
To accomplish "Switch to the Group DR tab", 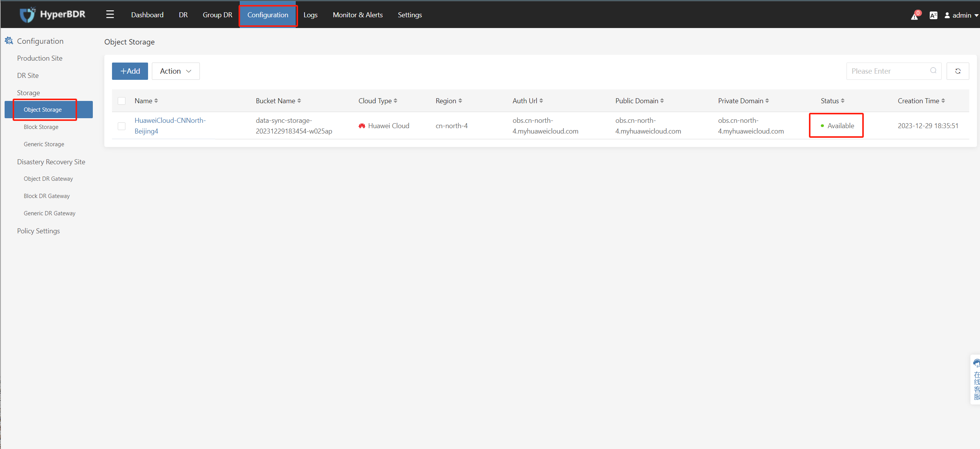I will [x=217, y=15].
